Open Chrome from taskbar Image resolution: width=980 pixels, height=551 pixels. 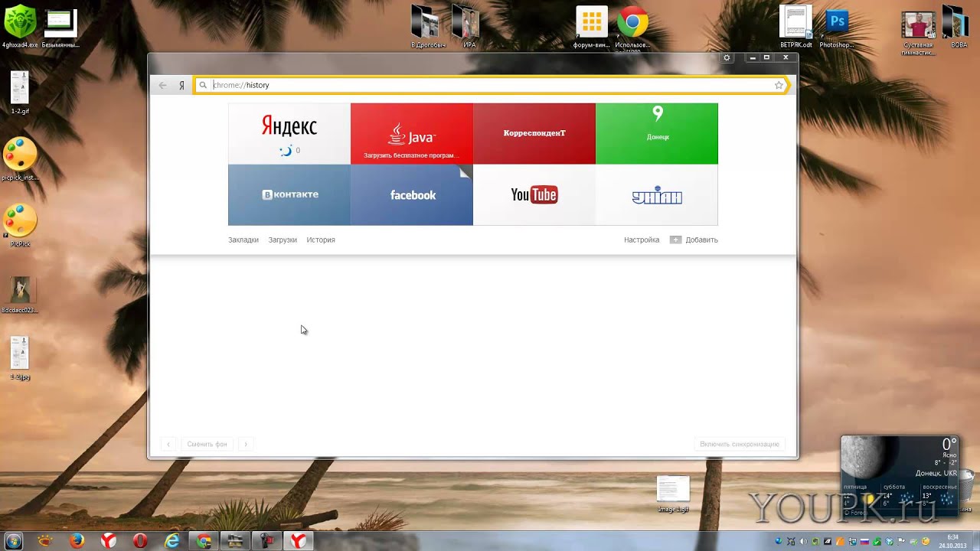click(x=204, y=541)
